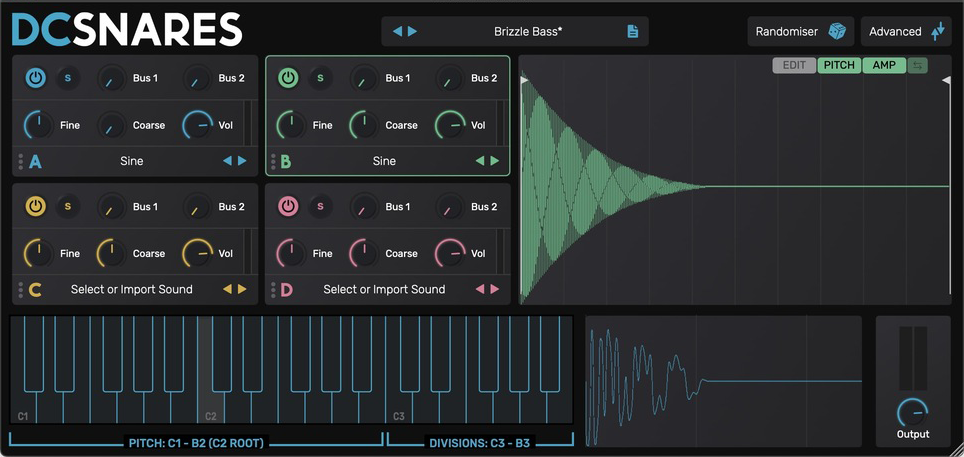This screenshot has width=964, height=457.
Task: Open layer C Select or Import Sound
Action: point(131,289)
